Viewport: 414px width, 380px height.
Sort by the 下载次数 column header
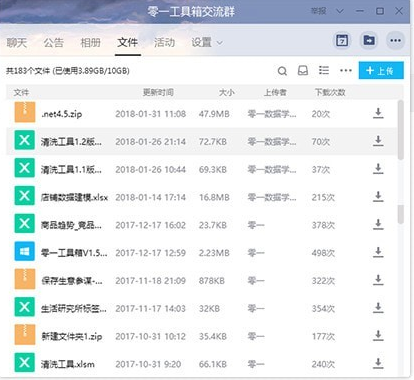click(x=330, y=92)
